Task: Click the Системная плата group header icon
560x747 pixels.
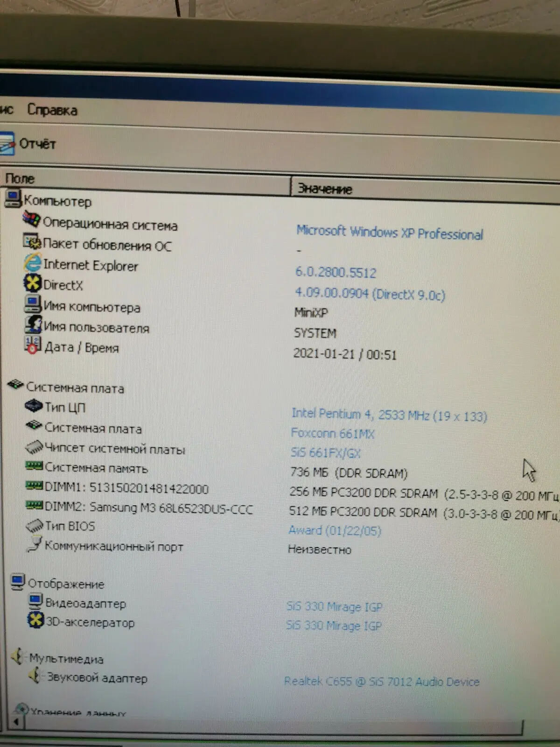Action: (x=16, y=385)
